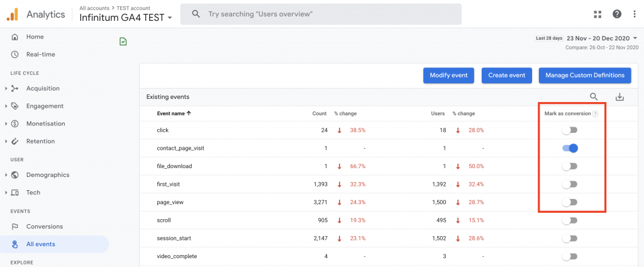Download events table with download icon
The height and width of the screenshot is (267, 644).
[x=619, y=97]
